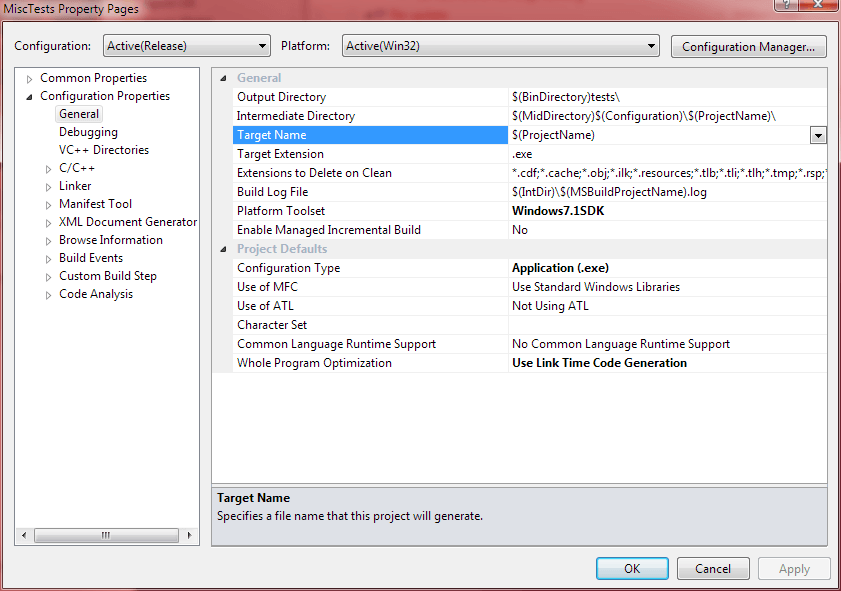Expand the Linker tree node
The height and width of the screenshot is (591, 841).
[48, 187]
